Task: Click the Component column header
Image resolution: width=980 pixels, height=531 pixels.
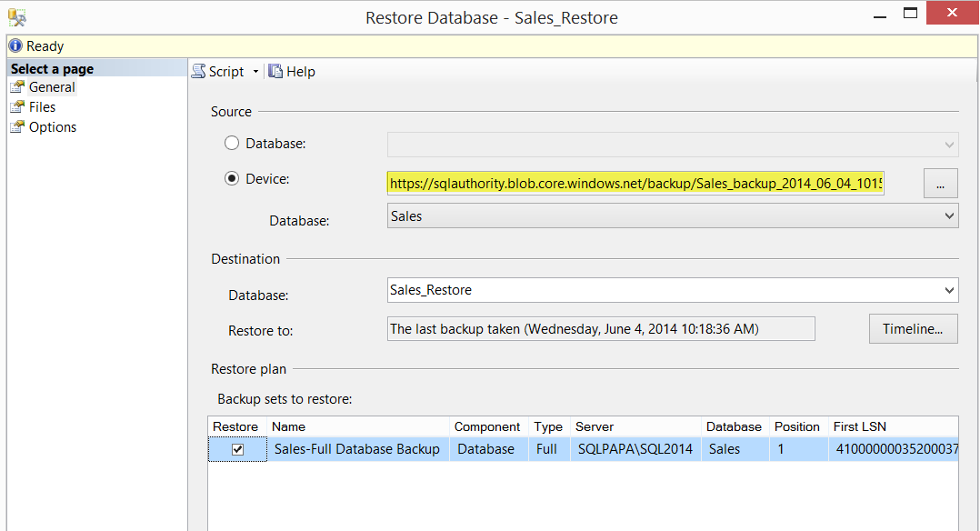Action: click(489, 426)
